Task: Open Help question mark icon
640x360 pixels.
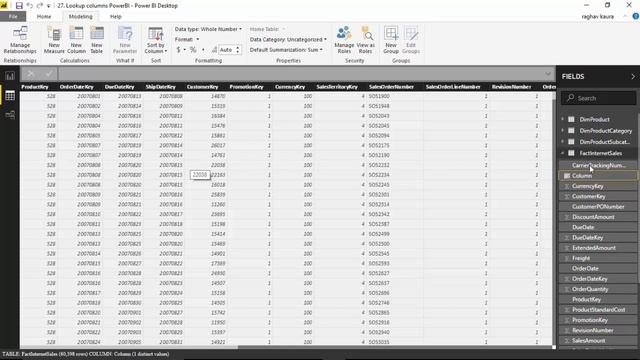Action: [x=636, y=16]
